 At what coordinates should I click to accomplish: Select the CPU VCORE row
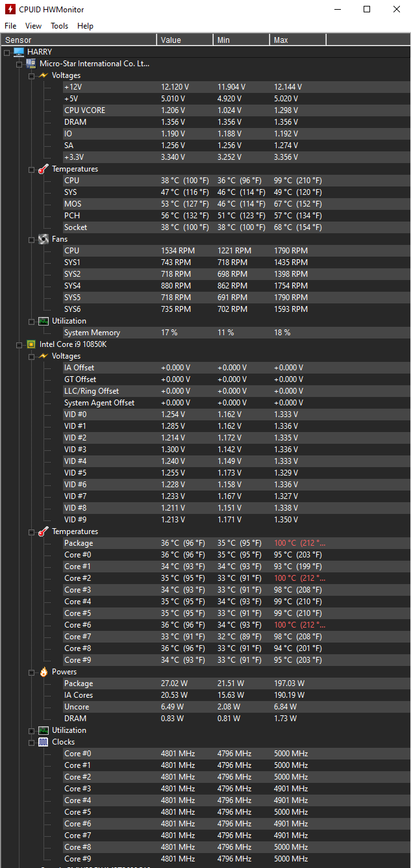(x=236, y=110)
